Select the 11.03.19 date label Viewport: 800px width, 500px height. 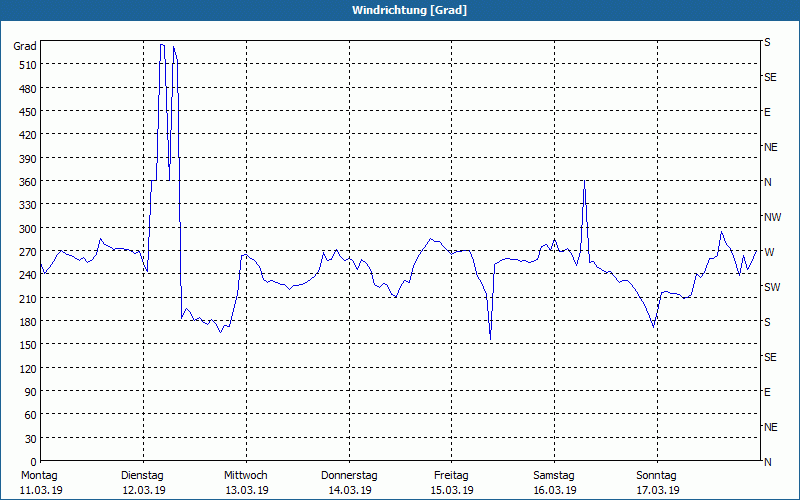point(41,490)
